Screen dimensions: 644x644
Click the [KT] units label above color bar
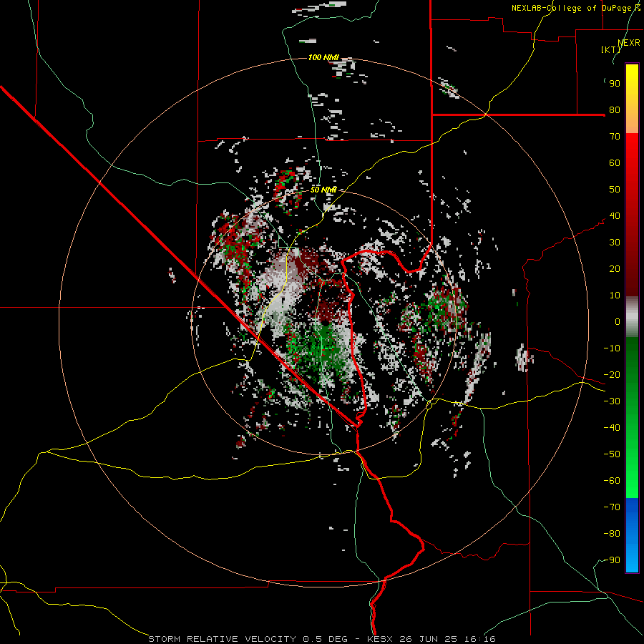pyautogui.click(x=611, y=49)
